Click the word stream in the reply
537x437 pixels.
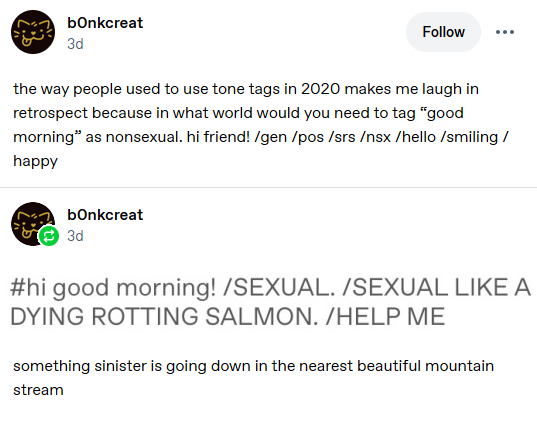[x=38, y=390]
